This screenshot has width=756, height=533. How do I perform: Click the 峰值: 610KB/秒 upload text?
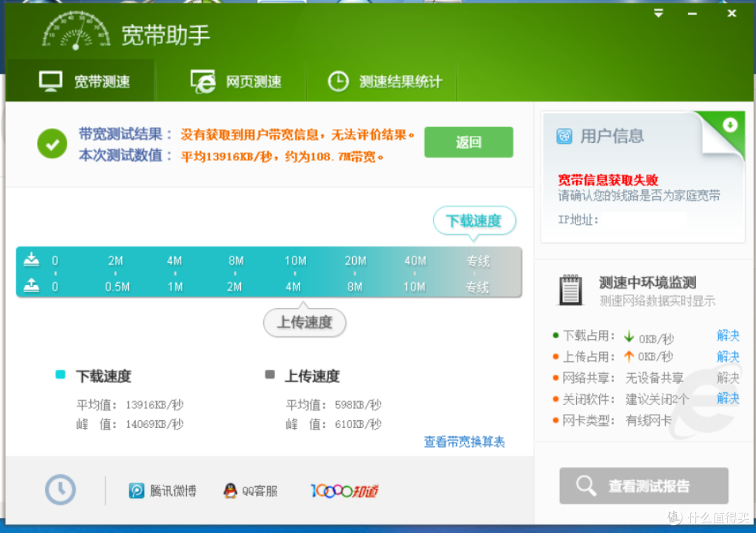334,424
